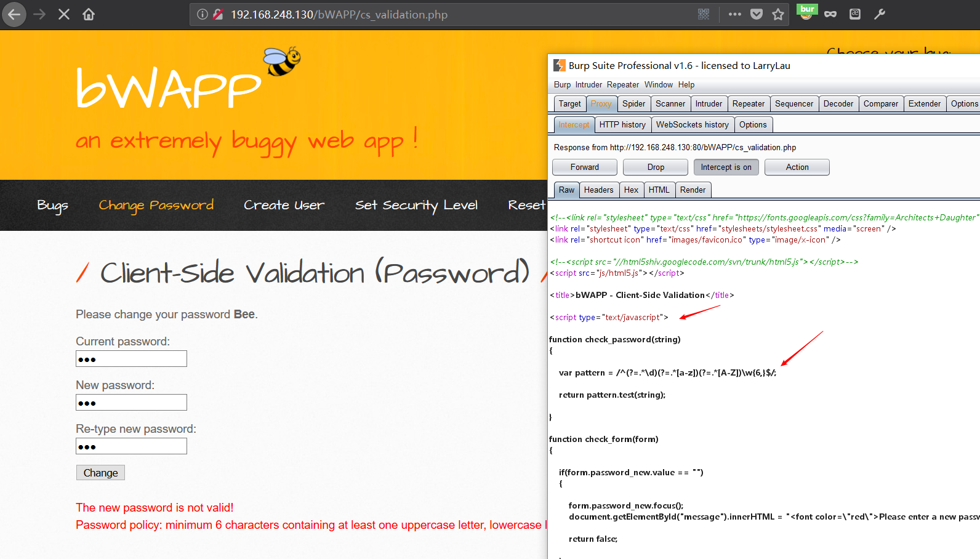Switch to the Target tab

coord(569,104)
